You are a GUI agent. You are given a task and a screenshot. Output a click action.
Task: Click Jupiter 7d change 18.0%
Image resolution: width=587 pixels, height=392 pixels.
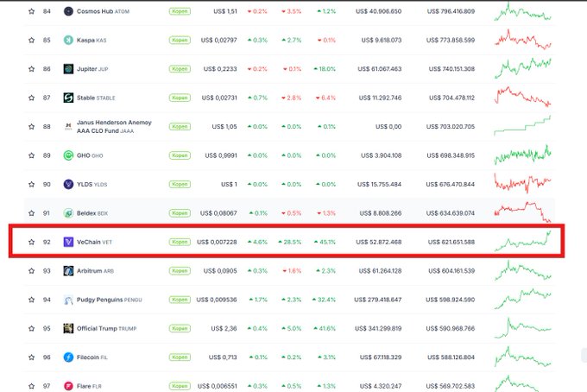(x=325, y=69)
